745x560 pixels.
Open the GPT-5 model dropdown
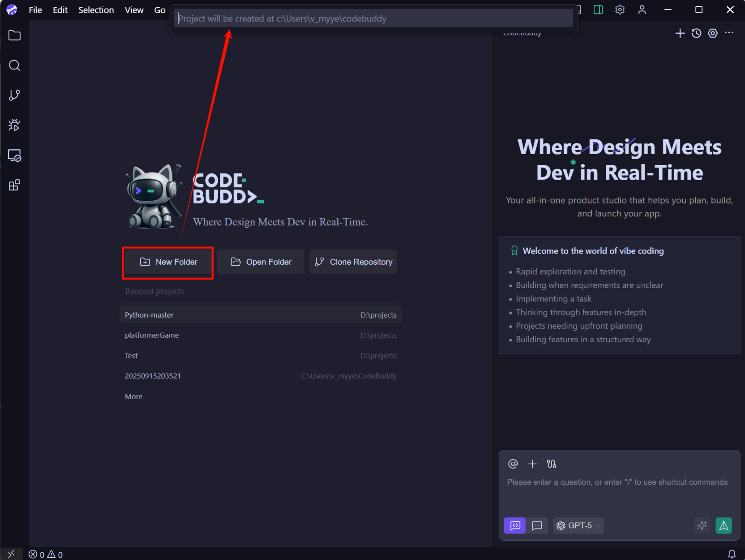pyautogui.click(x=578, y=525)
